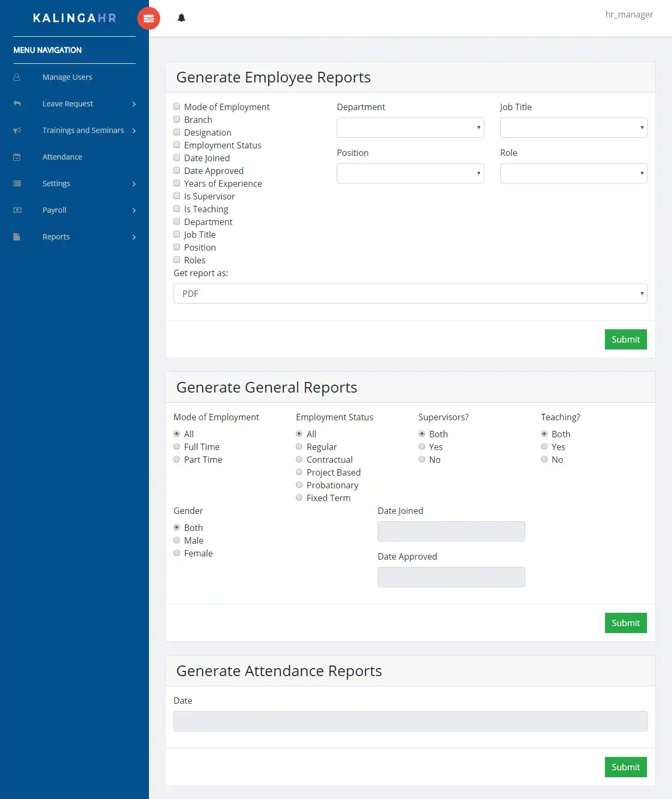Open the Position dropdown
The width and height of the screenshot is (672, 799).
click(410, 173)
